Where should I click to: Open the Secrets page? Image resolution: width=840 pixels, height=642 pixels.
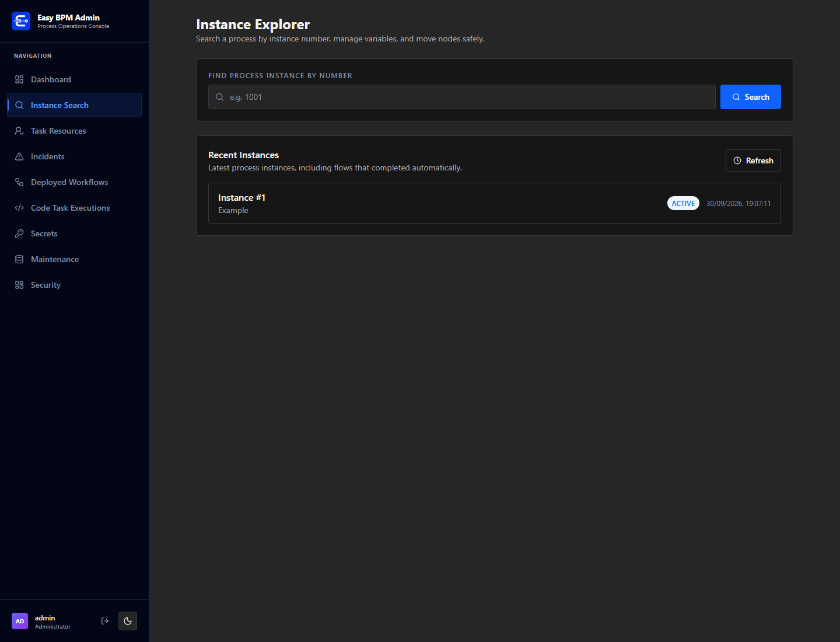click(74, 233)
